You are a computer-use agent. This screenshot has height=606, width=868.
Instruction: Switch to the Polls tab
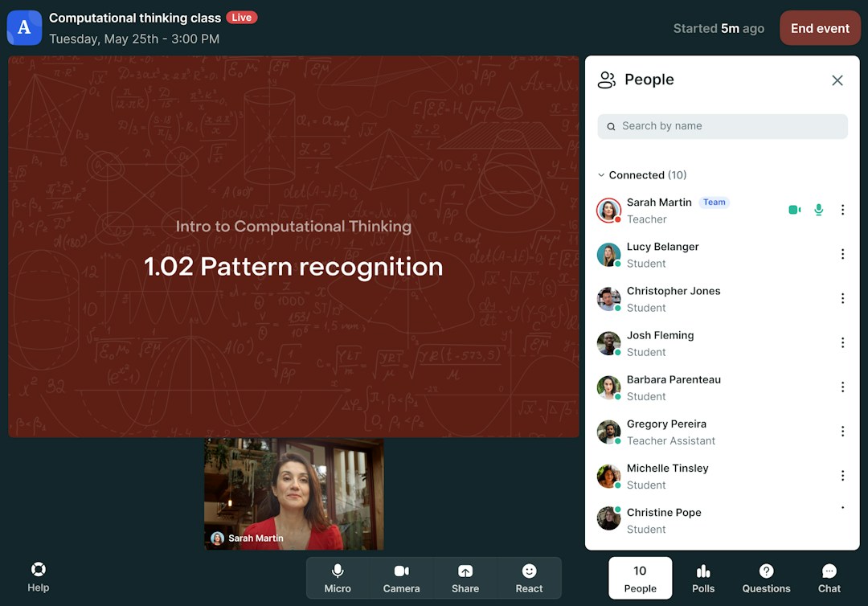coord(703,579)
